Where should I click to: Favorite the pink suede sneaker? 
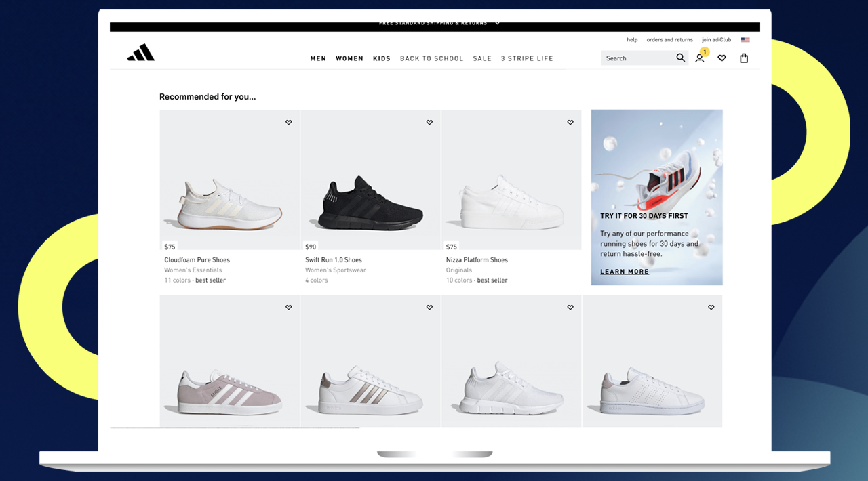[x=288, y=308]
